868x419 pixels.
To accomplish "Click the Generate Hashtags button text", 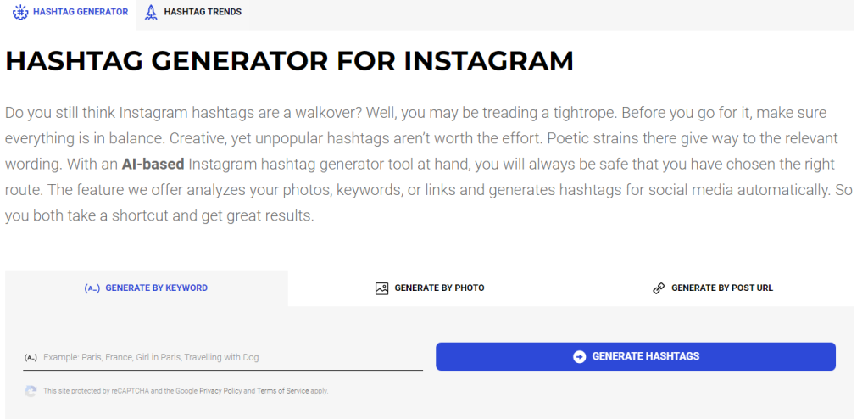I will (646, 356).
